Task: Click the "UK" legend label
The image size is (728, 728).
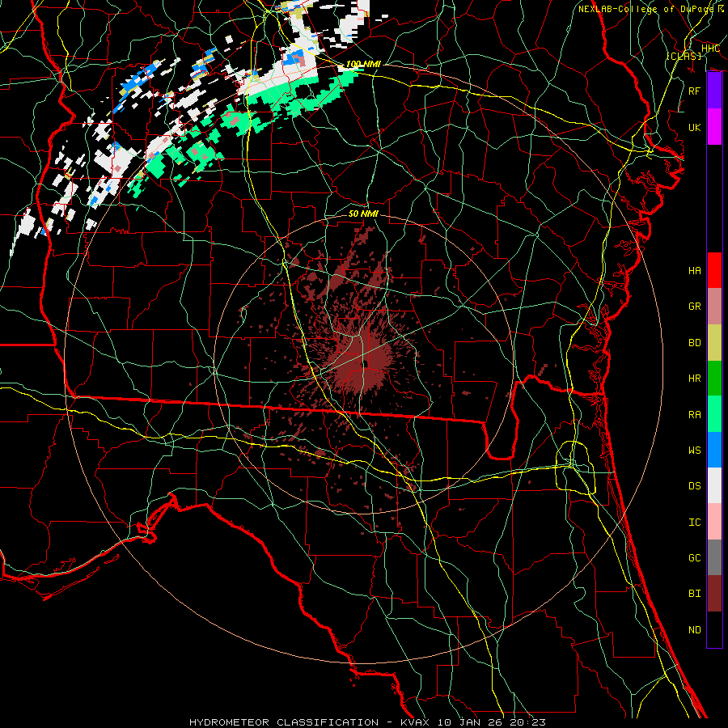Action: pyautogui.click(x=695, y=127)
